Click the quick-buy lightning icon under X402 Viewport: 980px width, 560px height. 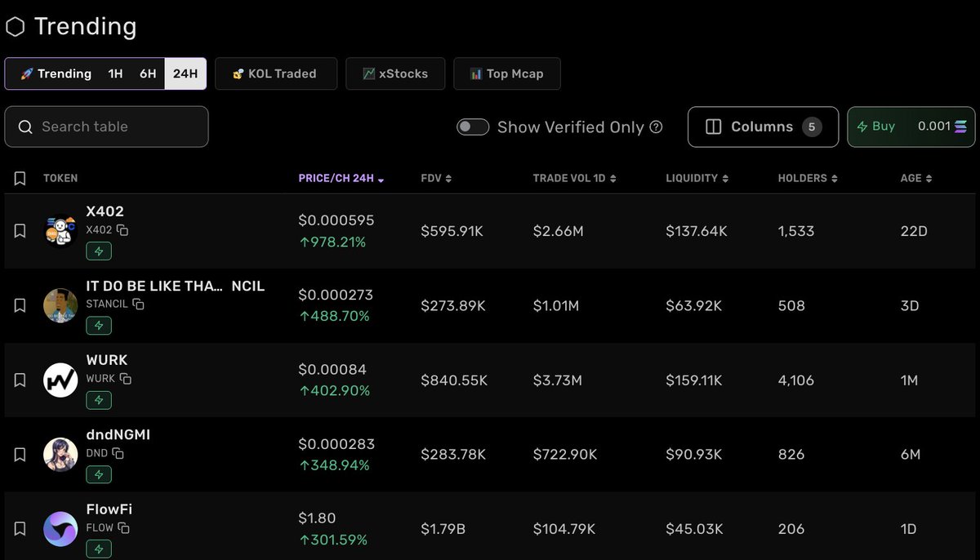coord(99,251)
